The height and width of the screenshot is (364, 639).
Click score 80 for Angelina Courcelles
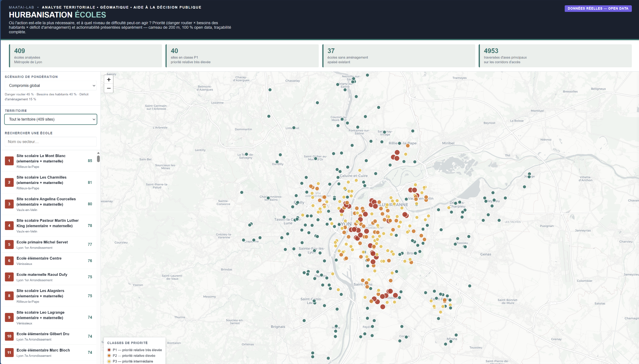point(90,204)
